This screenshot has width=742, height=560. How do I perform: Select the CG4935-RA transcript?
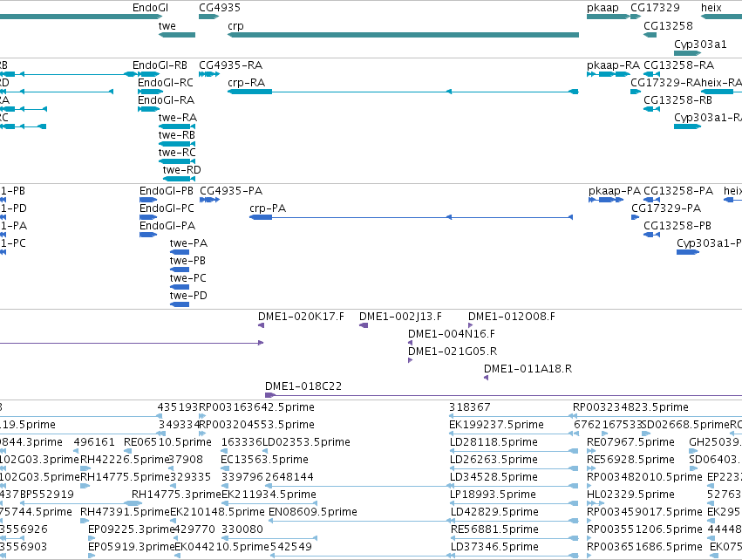point(209,74)
